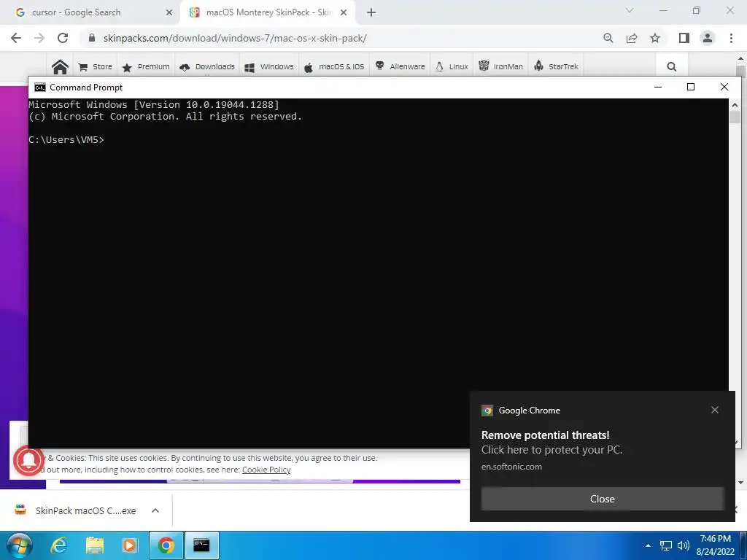
Task: Select the macOS Monterey SkinPack tab
Action: point(268,12)
